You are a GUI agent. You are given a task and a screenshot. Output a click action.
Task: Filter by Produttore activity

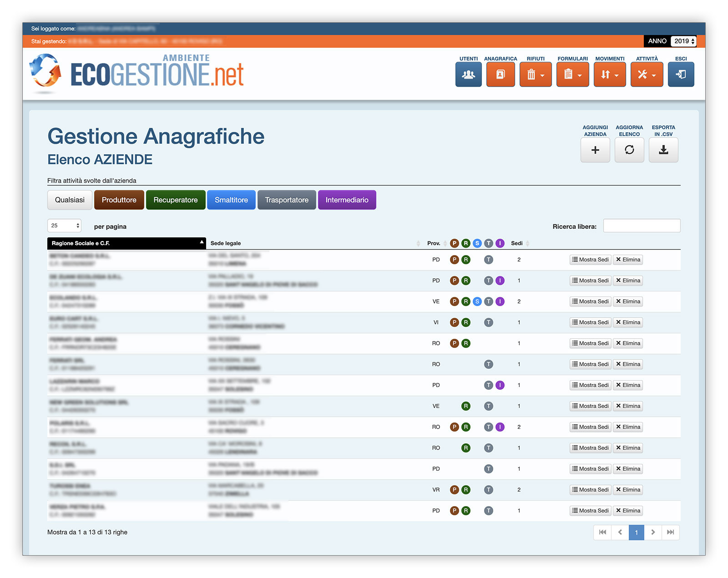tap(119, 200)
